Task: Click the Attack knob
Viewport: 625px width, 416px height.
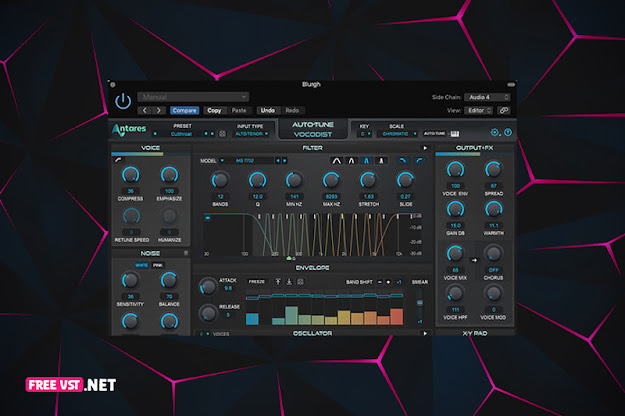Action: (208, 286)
